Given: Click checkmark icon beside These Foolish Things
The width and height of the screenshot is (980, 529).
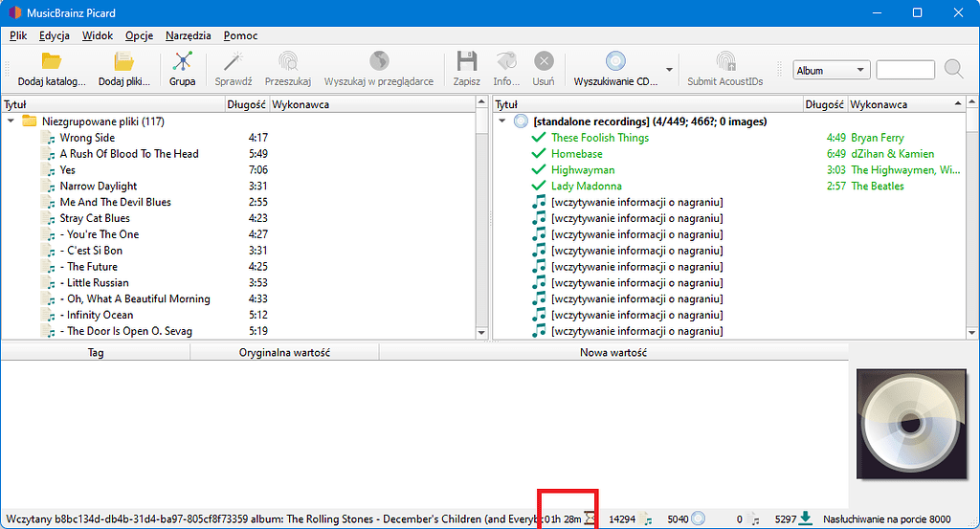Looking at the screenshot, I should [x=539, y=138].
